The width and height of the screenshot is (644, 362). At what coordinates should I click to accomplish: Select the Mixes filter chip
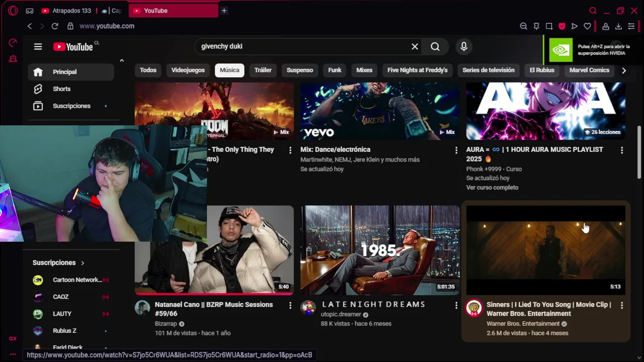[364, 70]
